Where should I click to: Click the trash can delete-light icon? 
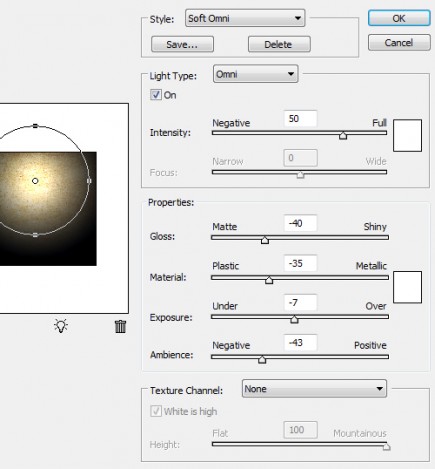coord(120,326)
